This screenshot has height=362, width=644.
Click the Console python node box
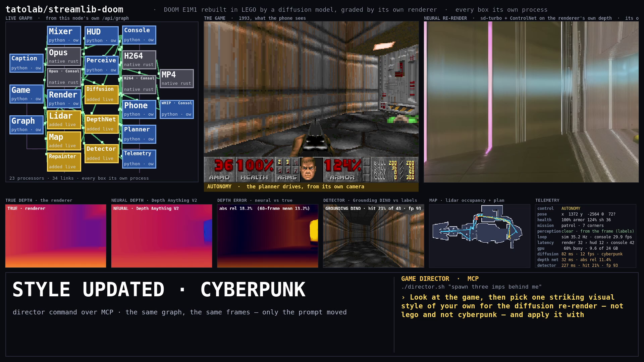[x=139, y=35]
